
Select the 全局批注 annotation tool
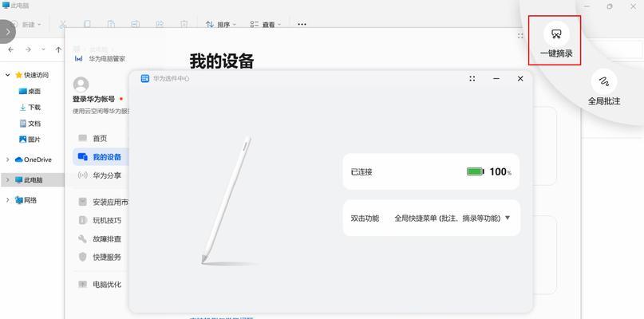604,88
